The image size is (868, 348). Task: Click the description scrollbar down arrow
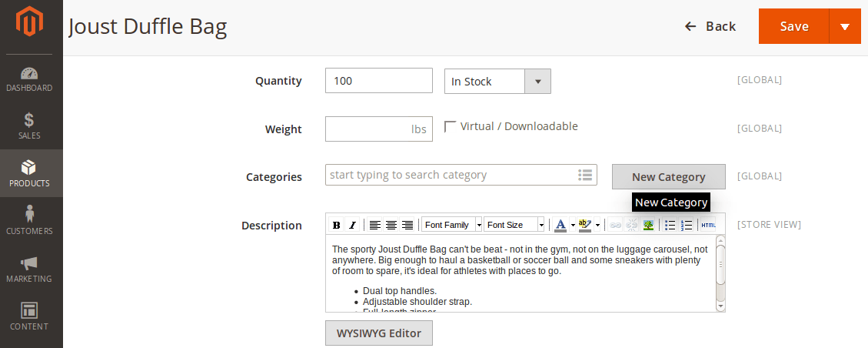pos(720,306)
